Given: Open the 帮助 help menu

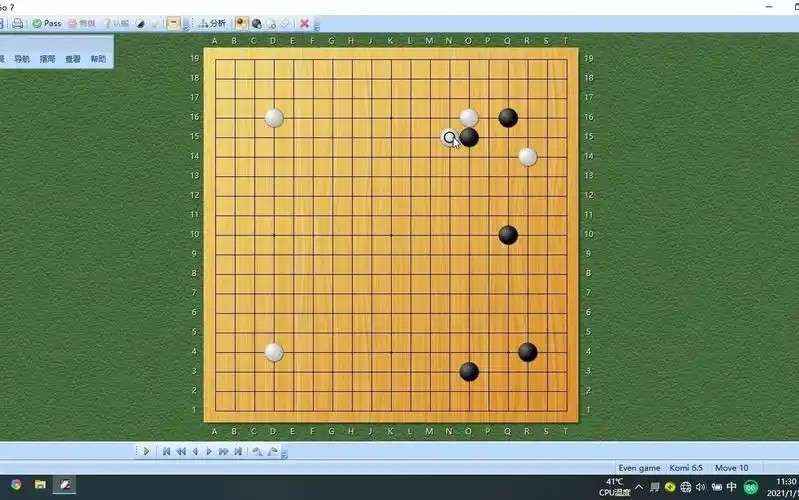Looking at the screenshot, I should [x=98, y=59].
